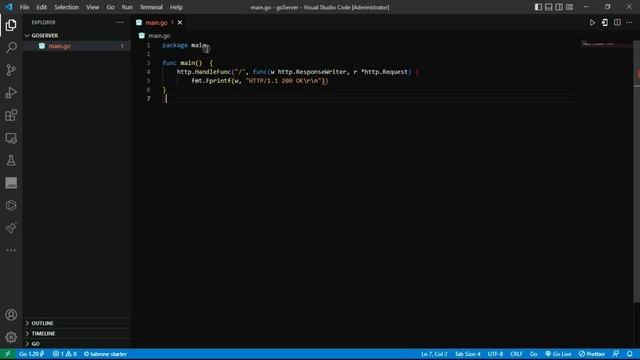This screenshot has width=640, height=360.
Task: Open Explorer Views and More Actions menu
Action: (x=120, y=22)
